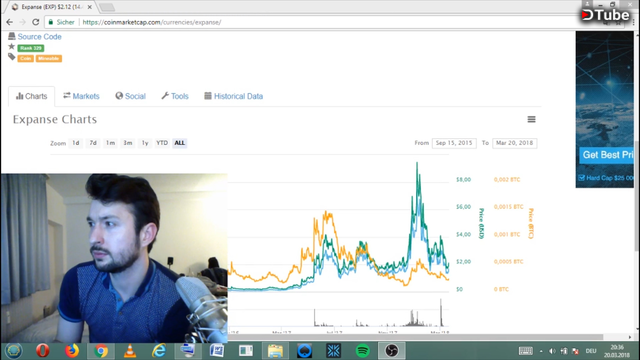Screen dimensions: 640x360
Task: Open Internet Explorer from the taskbar
Action: pyautogui.click(x=159, y=351)
